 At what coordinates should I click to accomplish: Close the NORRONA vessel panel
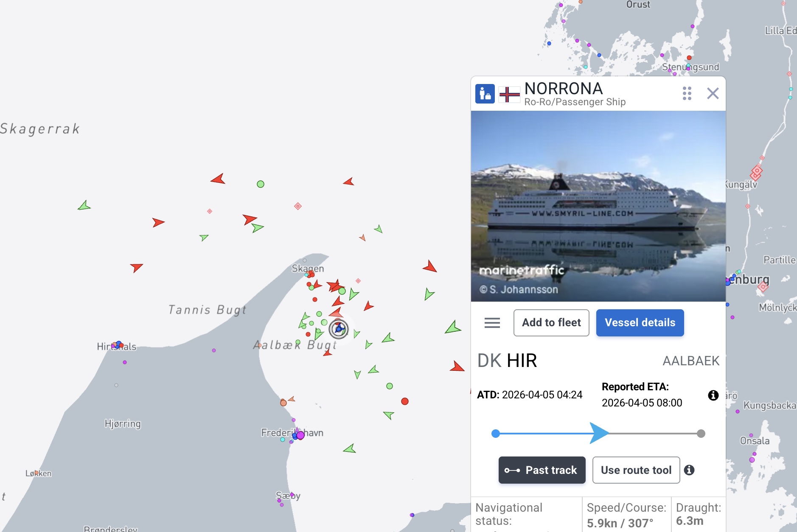[x=713, y=93]
